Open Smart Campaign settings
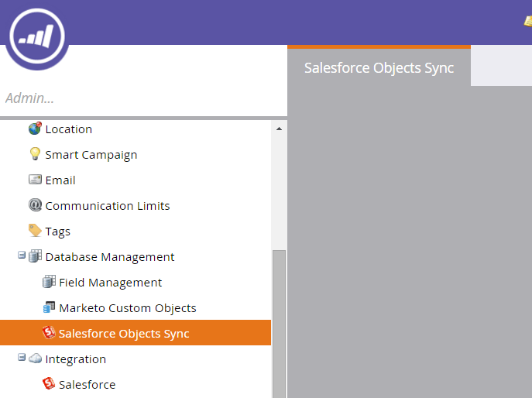Screen dimensions: 532x398 (x=91, y=155)
